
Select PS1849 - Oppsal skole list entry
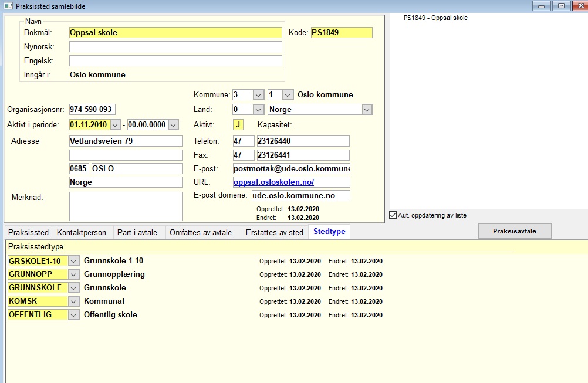pyautogui.click(x=436, y=18)
